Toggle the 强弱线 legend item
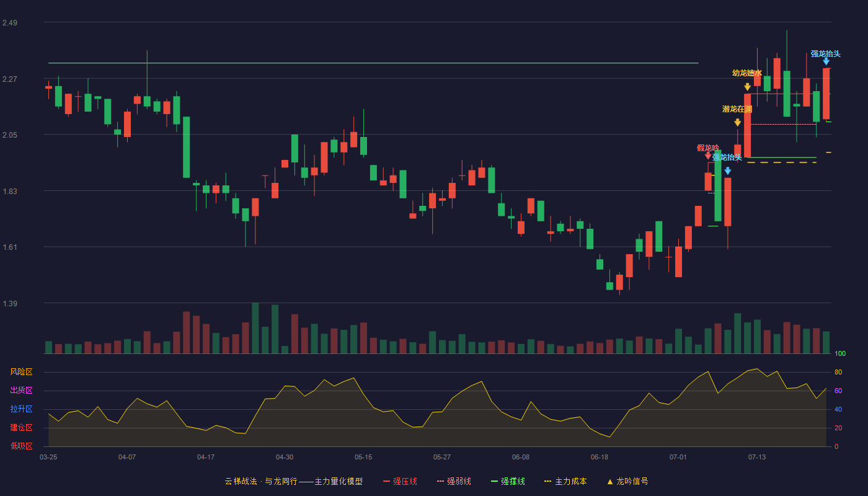 [454, 481]
